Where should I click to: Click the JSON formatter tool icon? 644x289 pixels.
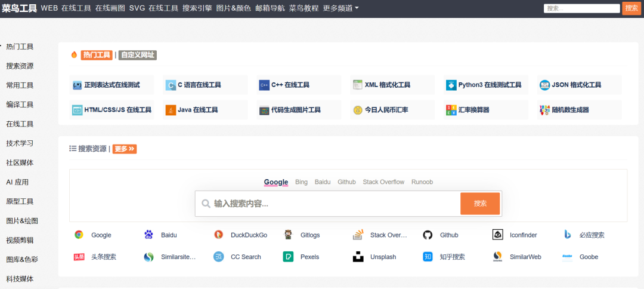544,85
